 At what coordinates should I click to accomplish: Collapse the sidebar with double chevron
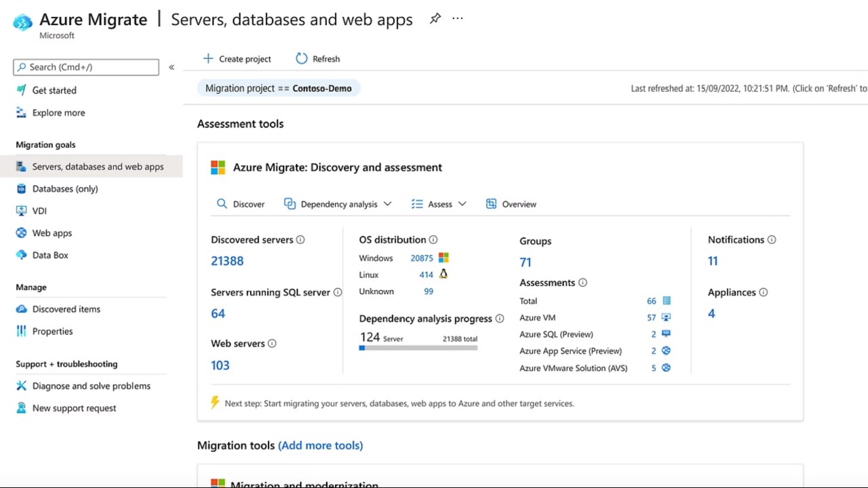coord(172,67)
